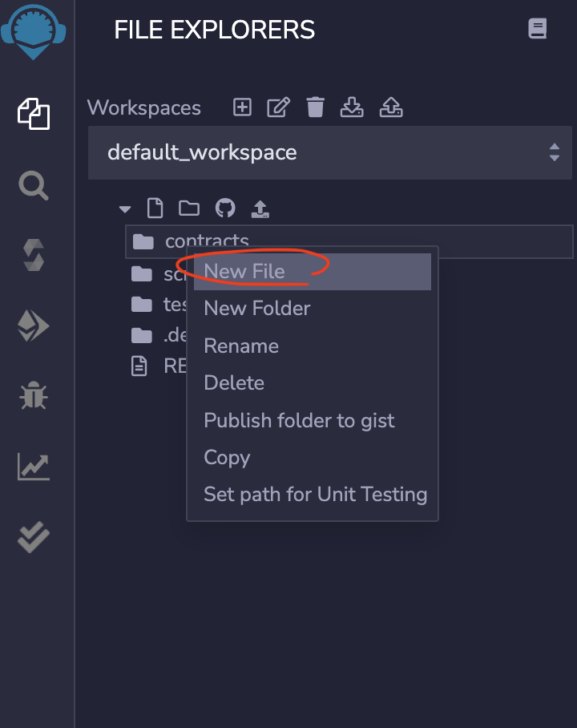Publish to GitHub gist using GitHub icon

click(x=225, y=208)
